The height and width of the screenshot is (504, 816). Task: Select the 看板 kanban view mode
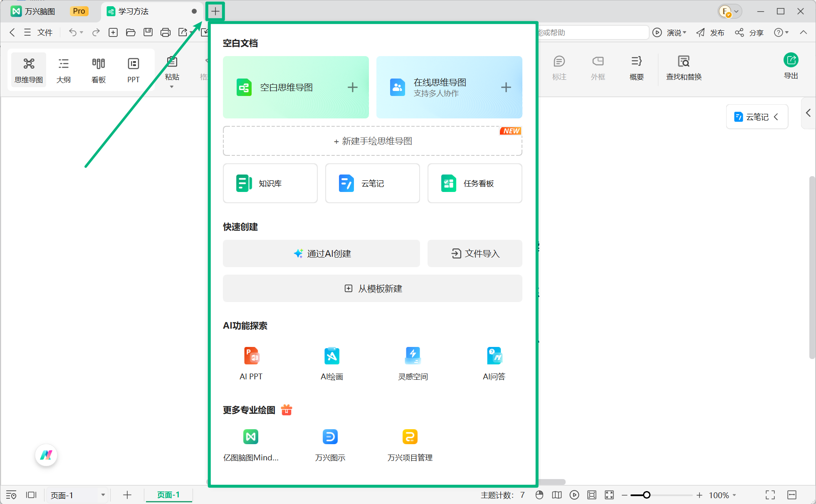point(99,70)
